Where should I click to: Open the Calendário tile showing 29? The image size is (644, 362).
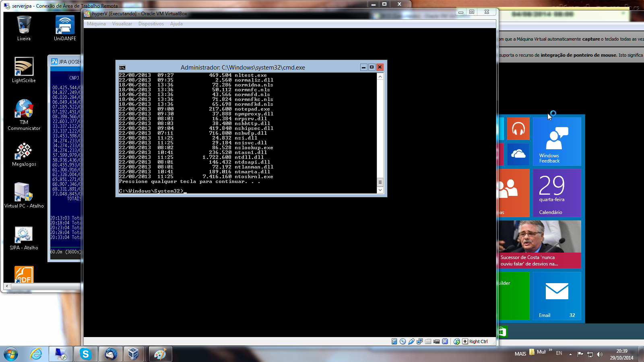[557, 193]
